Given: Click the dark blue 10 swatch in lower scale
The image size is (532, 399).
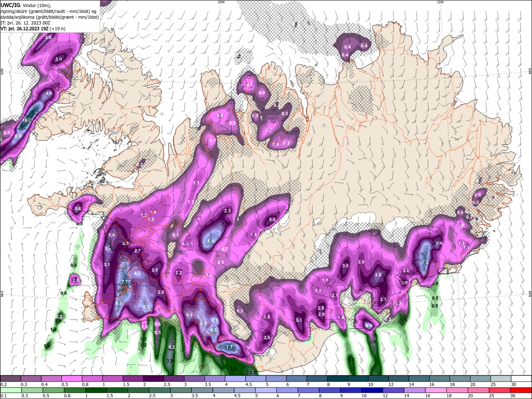Looking at the screenshot, I should (x=371, y=390).
